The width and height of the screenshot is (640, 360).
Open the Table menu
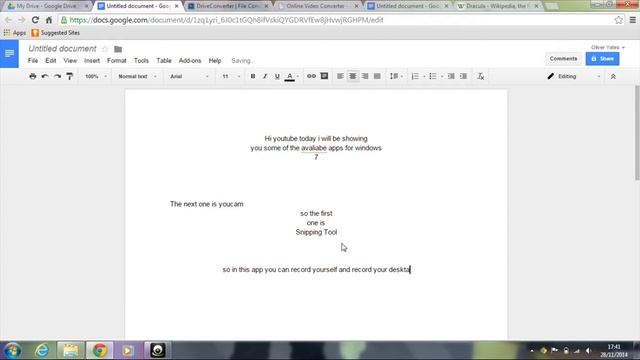pyautogui.click(x=164, y=61)
